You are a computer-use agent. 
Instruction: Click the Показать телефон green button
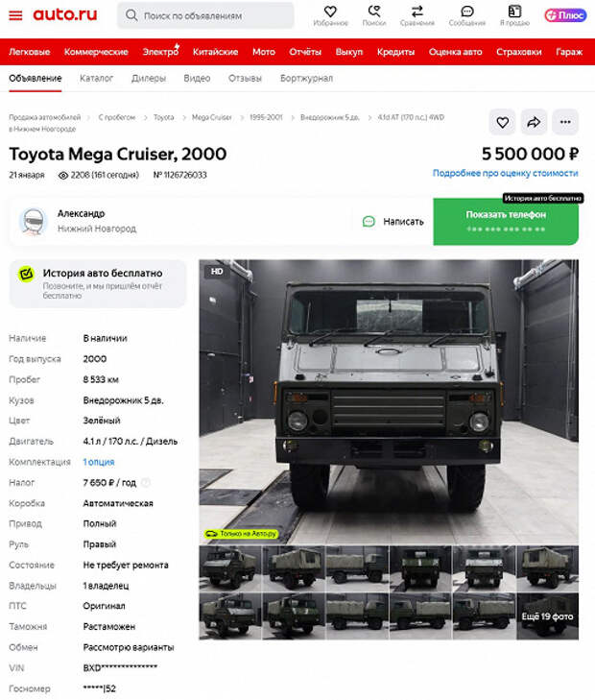tap(506, 222)
